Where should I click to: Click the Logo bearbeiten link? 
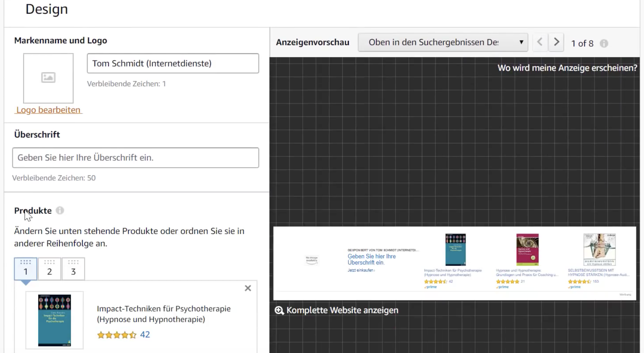point(48,110)
